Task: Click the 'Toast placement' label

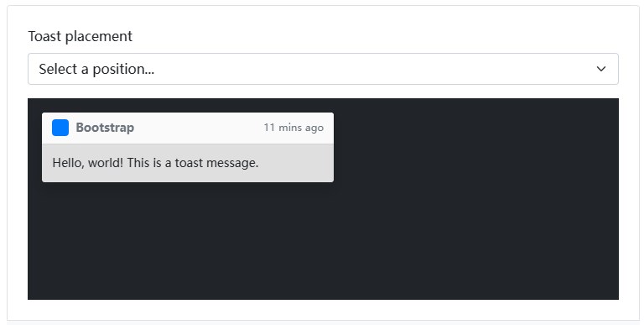Action: tap(80, 36)
